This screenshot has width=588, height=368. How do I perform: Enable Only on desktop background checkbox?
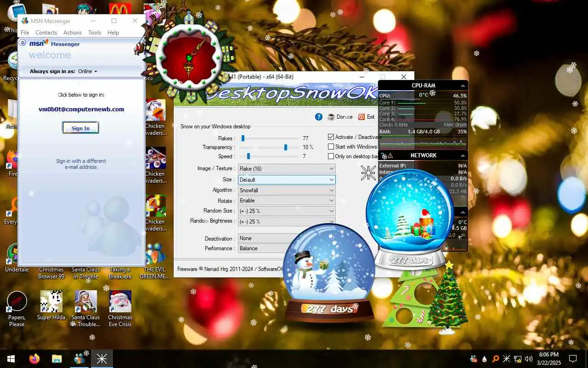click(x=331, y=156)
